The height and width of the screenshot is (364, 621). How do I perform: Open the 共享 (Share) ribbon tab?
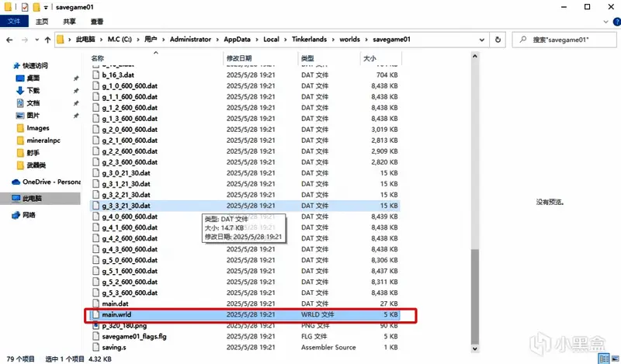point(70,22)
